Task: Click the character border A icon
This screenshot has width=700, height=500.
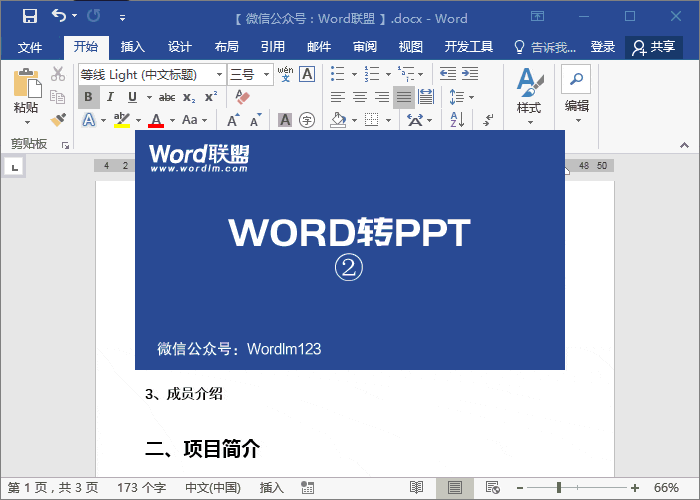Action: coord(307,74)
